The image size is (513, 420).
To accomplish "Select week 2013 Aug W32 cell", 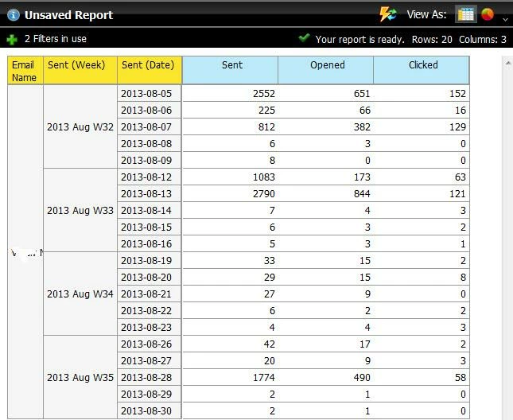I will [80, 127].
